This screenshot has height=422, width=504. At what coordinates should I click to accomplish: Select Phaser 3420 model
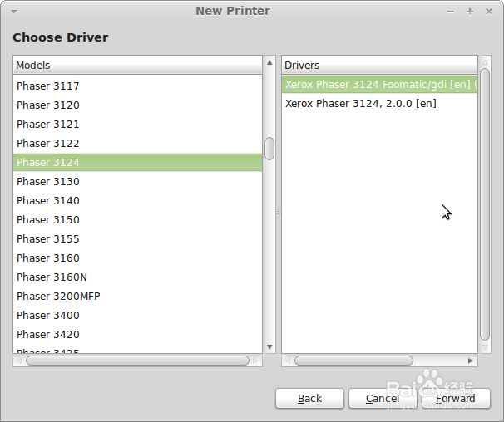[137, 334]
